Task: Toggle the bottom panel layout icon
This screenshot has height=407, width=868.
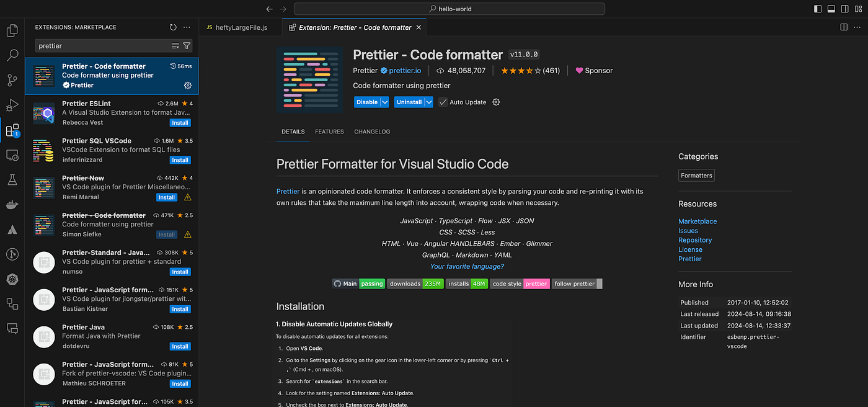Action: click(831, 9)
